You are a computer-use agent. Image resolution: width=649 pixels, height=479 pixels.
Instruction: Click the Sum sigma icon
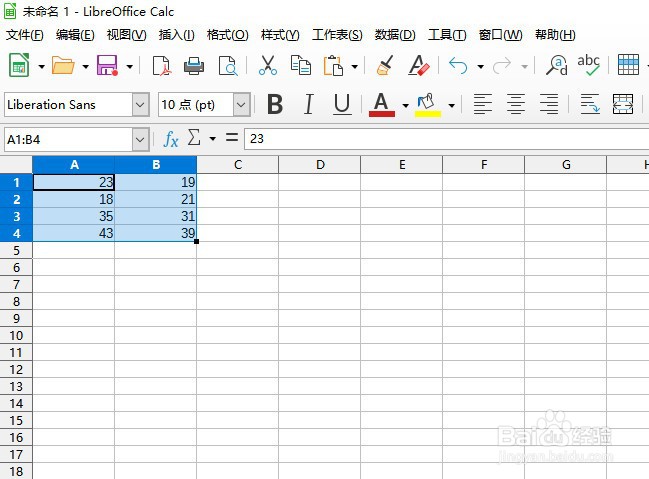tap(194, 138)
